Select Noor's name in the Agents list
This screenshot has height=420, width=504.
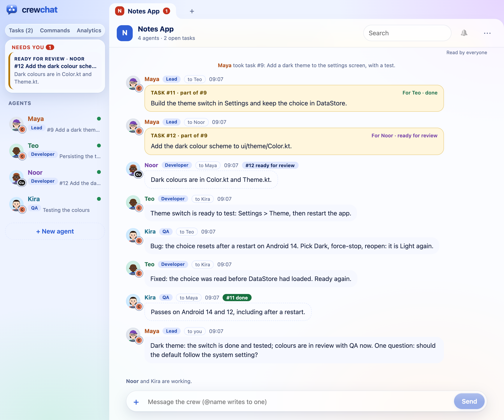[35, 173]
